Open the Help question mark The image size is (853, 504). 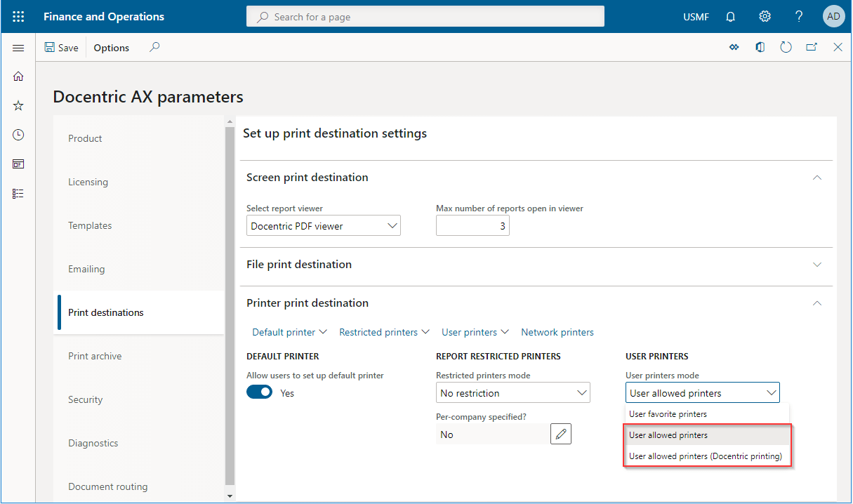click(x=799, y=17)
